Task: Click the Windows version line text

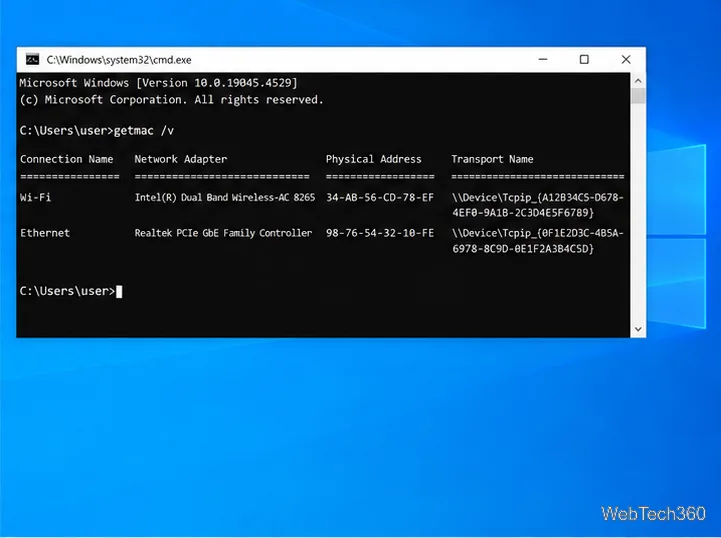Action: 158,83
